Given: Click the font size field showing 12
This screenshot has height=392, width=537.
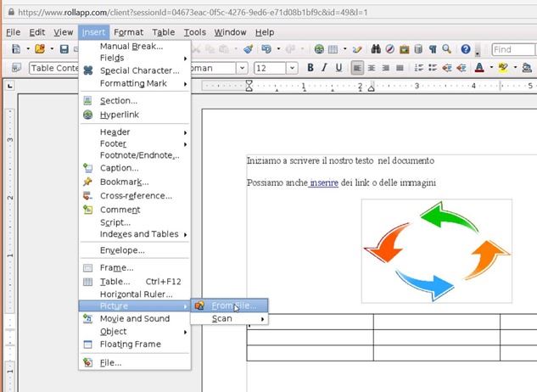Looking at the screenshot, I should (x=270, y=68).
